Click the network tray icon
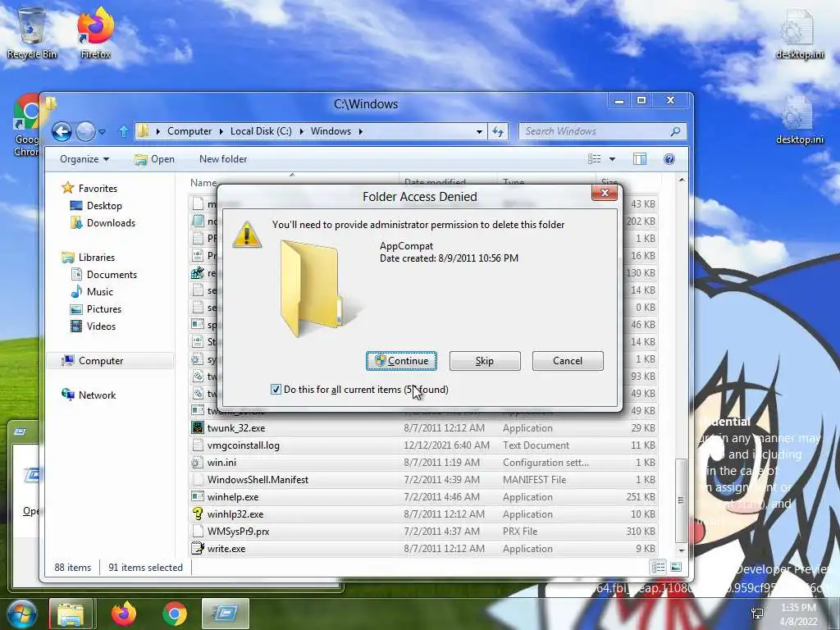This screenshot has width=840, height=630. [757, 614]
